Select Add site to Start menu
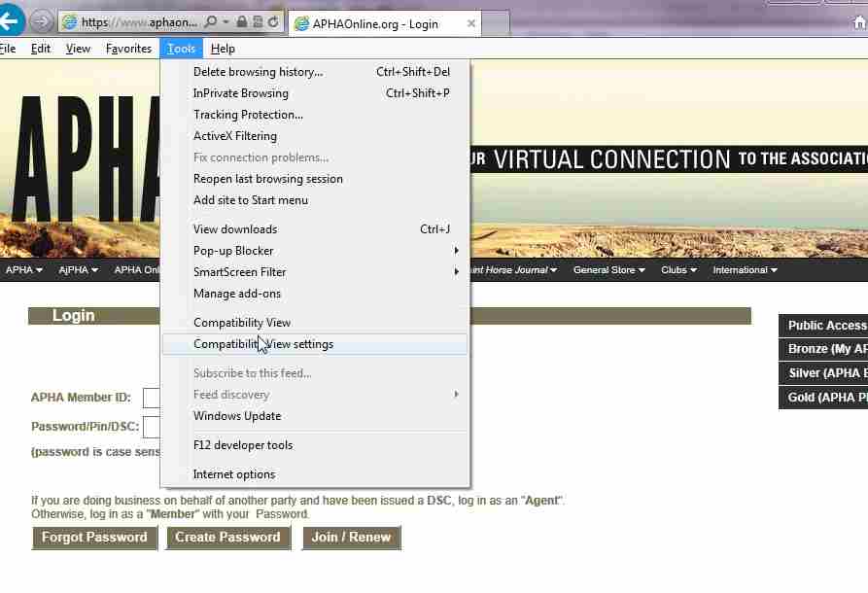868x593 pixels. (316, 200)
